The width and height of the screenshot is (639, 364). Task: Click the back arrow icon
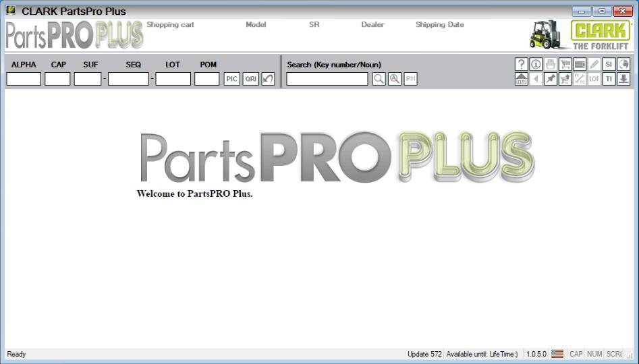point(536,79)
